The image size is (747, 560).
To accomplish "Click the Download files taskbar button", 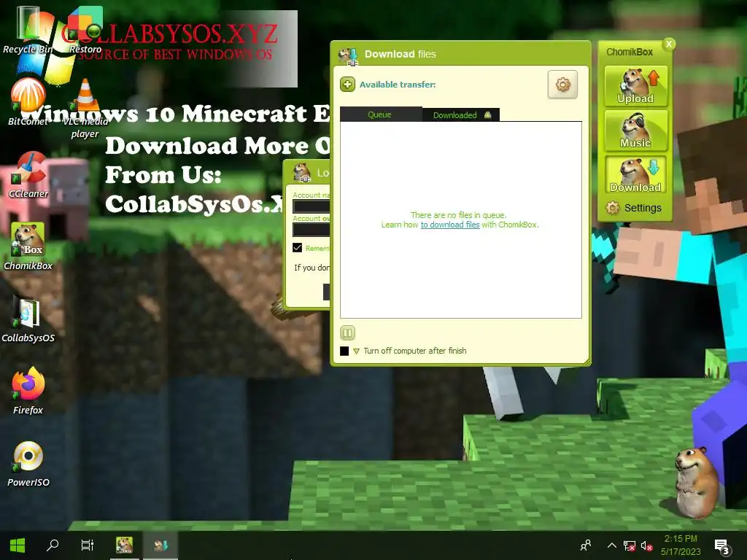I will coord(160,545).
